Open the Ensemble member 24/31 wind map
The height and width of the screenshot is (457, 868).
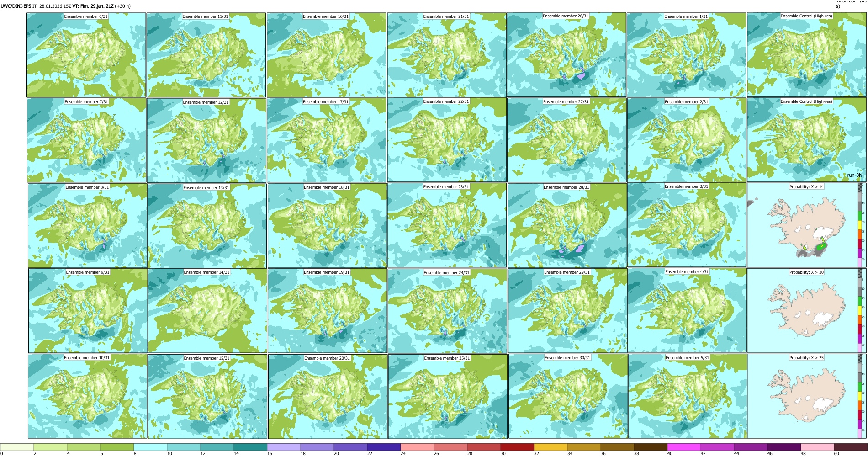pyautogui.click(x=447, y=311)
